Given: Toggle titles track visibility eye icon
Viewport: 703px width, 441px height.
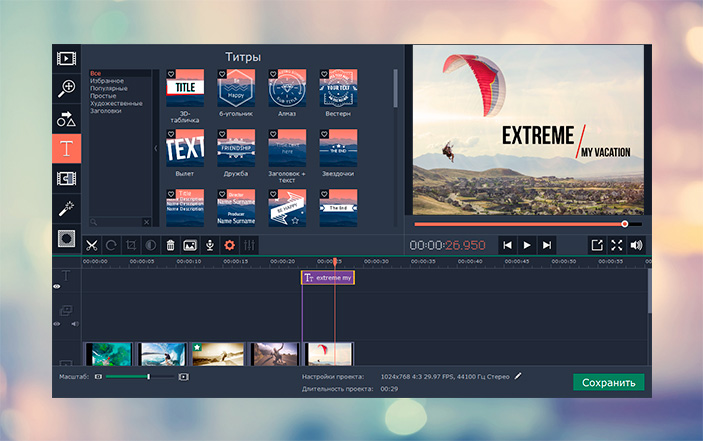Looking at the screenshot, I should coord(56,286).
